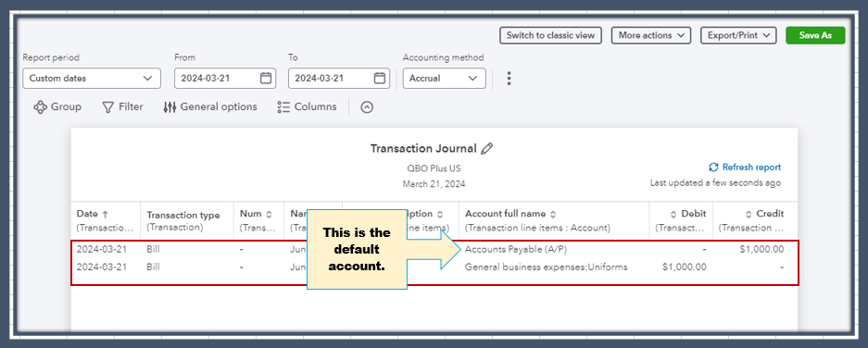Sort by the Credit column header

pos(764,214)
